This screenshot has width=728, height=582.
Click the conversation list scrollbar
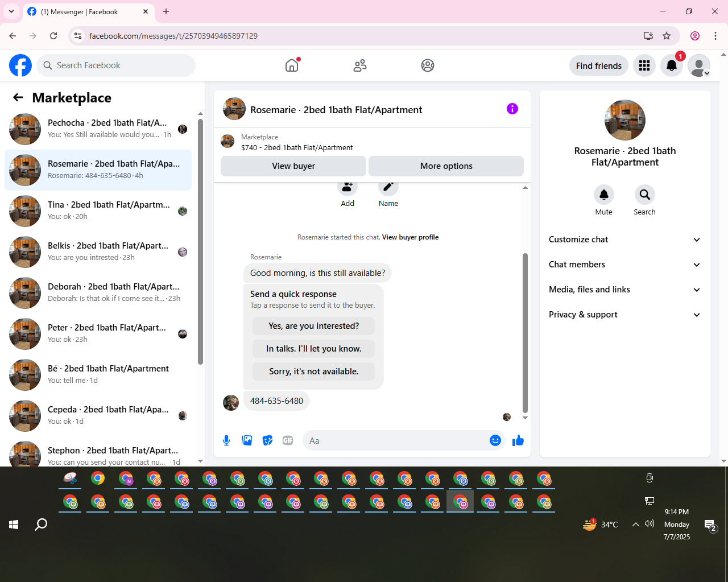[x=200, y=242]
